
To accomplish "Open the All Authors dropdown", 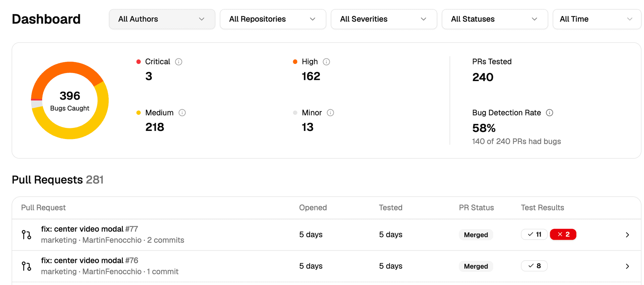I will [x=162, y=19].
